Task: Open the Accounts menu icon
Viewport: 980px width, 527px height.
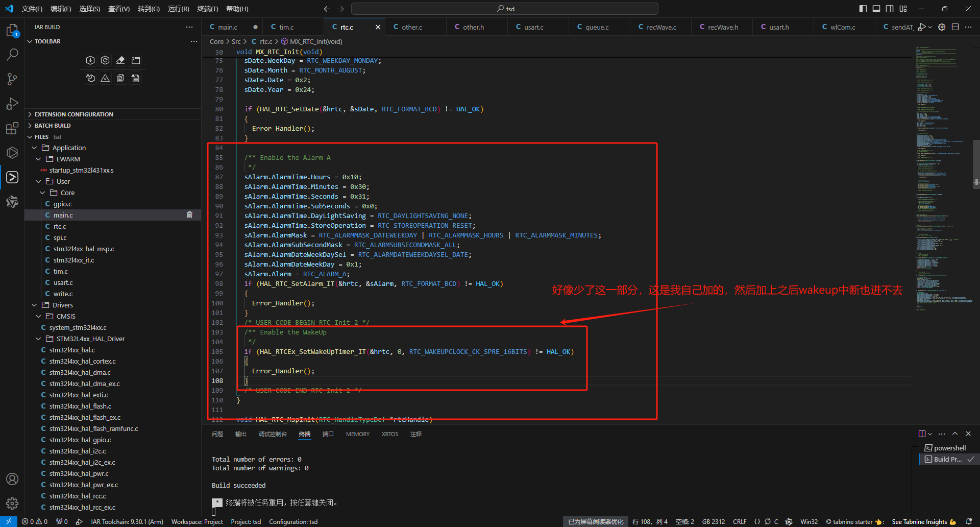Action: [x=12, y=479]
